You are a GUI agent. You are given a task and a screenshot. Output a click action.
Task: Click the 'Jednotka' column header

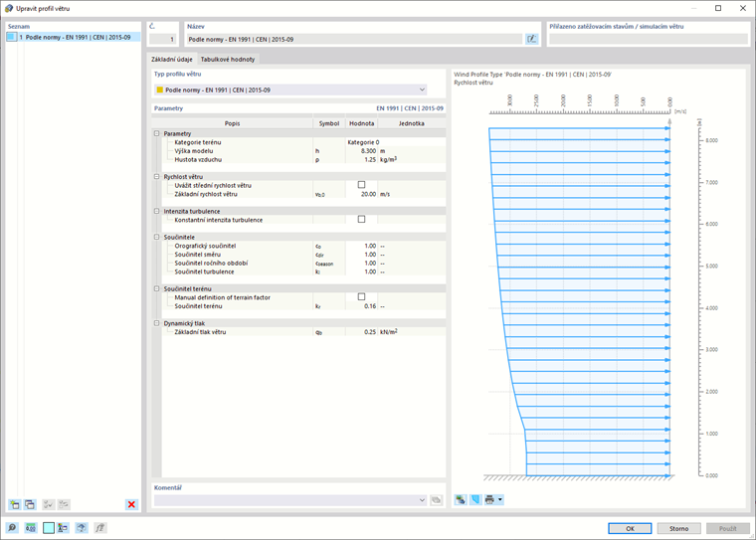coord(411,123)
